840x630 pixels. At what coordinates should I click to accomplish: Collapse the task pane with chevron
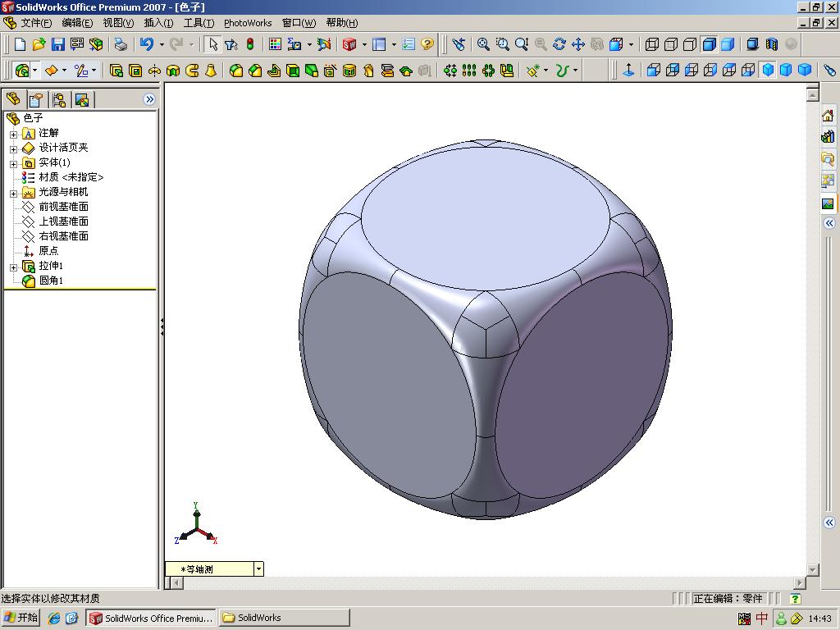(829, 223)
